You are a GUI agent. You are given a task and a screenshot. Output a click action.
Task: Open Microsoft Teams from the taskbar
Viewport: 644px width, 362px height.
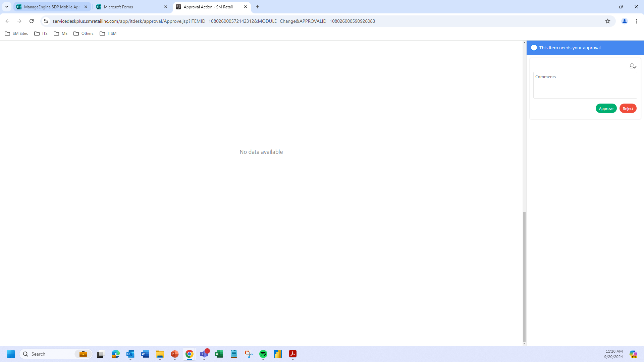pyautogui.click(x=204, y=354)
